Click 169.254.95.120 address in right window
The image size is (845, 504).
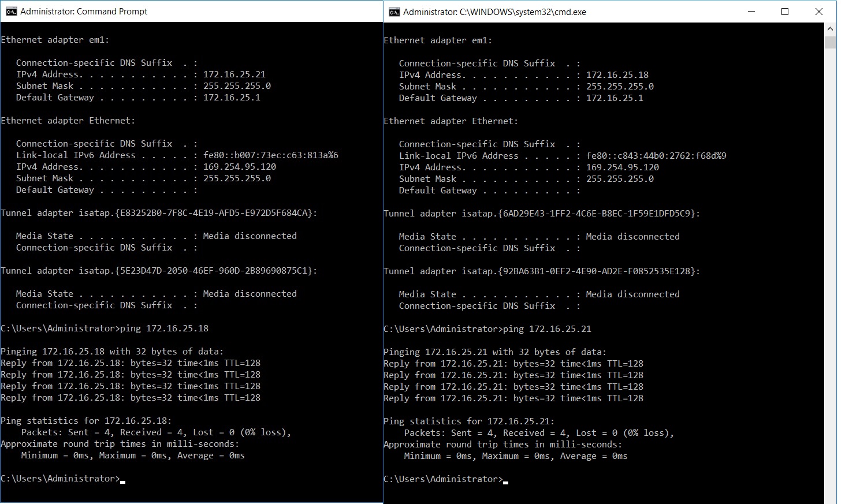coord(623,167)
